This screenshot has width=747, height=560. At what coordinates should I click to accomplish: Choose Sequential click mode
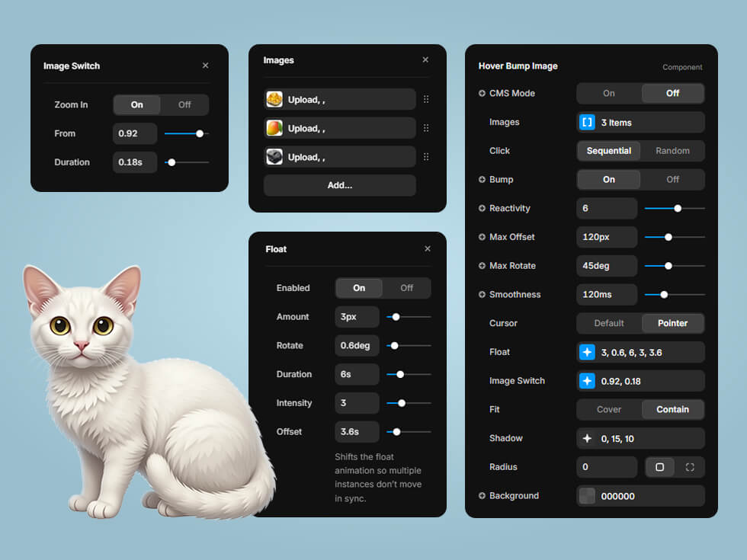[609, 151]
